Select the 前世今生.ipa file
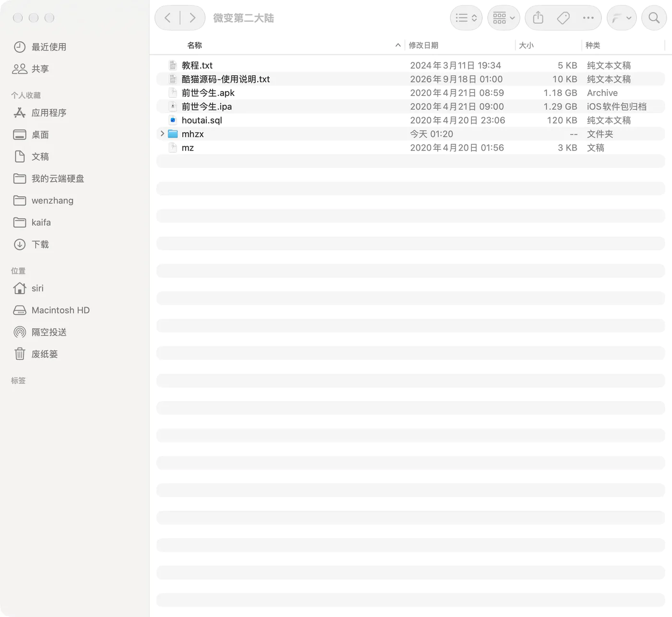Image resolution: width=672 pixels, height=617 pixels. tap(410, 107)
